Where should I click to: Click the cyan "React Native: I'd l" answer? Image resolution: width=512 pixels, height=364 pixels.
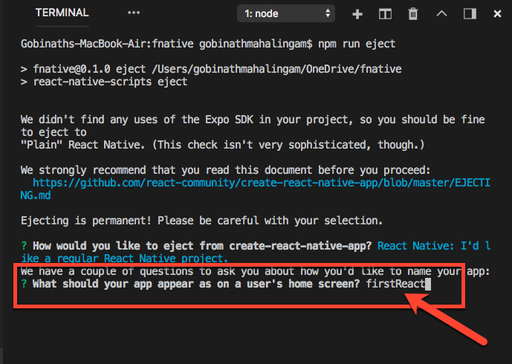point(434,246)
